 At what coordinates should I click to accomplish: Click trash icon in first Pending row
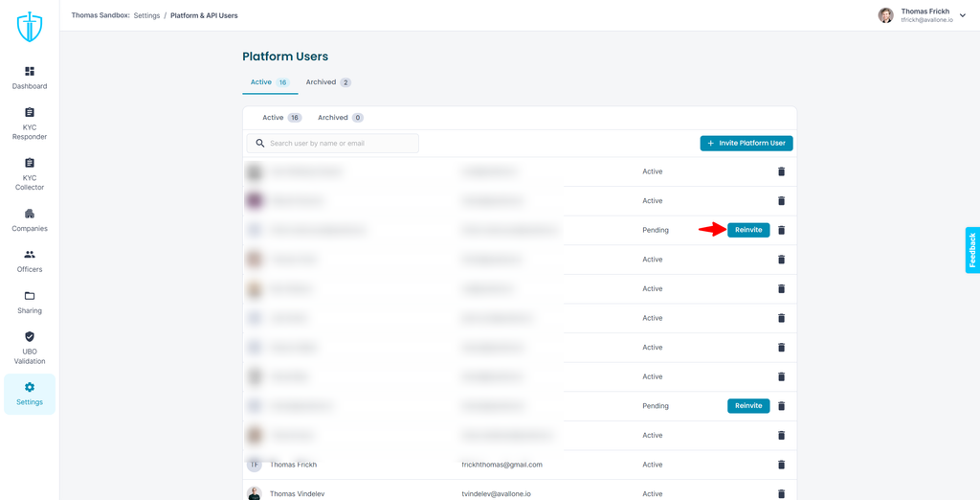tap(781, 230)
